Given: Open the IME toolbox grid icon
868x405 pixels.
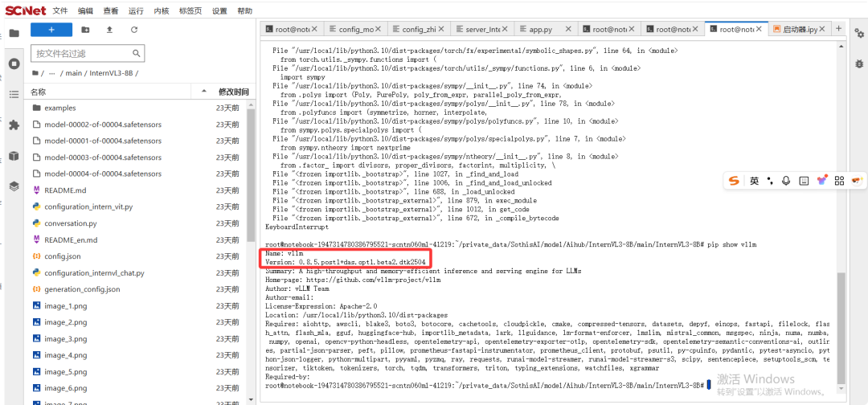Looking at the screenshot, I should click(x=839, y=180).
